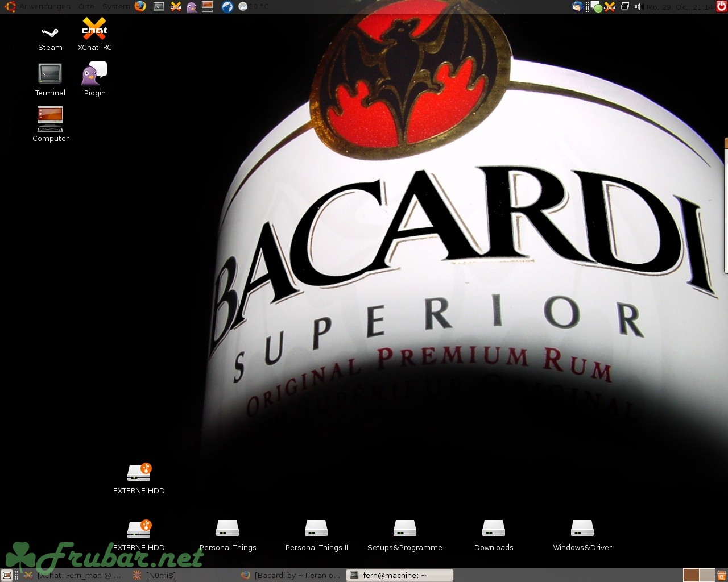Open the Orte menu
728x582 pixels.
(x=86, y=7)
